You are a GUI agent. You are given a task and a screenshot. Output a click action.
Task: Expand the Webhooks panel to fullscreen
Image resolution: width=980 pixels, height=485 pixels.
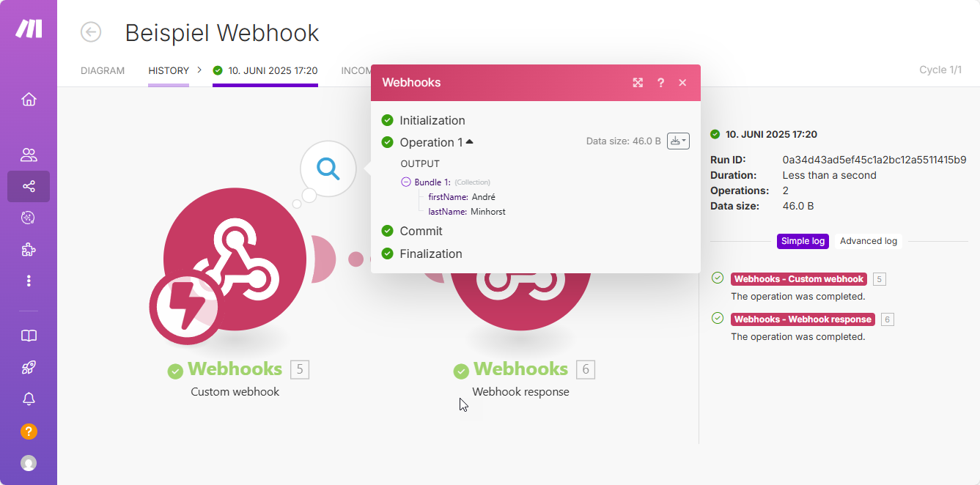(x=638, y=83)
